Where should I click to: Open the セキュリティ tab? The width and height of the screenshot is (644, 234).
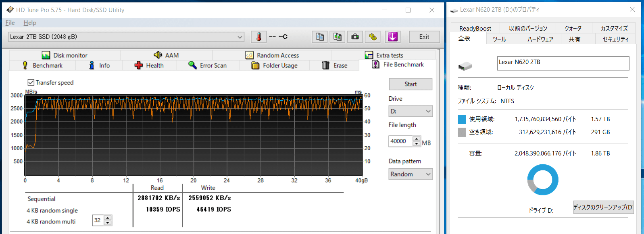click(x=616, y=39)
